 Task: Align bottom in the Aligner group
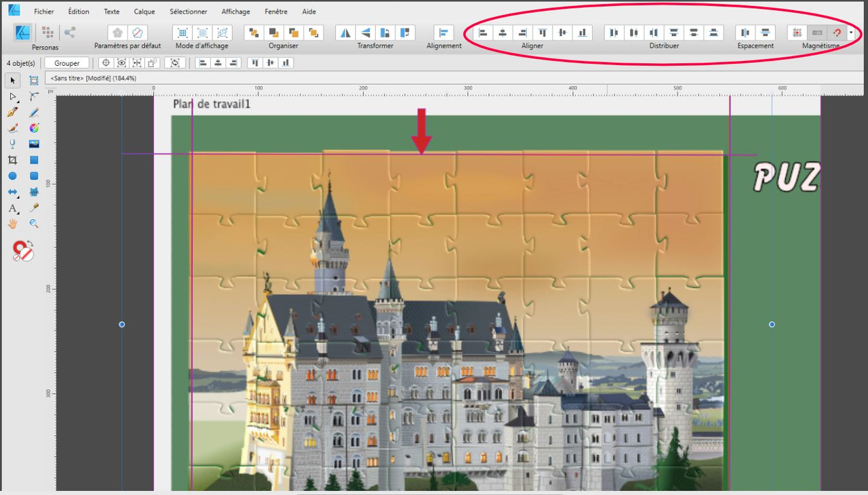coord(582,32)
